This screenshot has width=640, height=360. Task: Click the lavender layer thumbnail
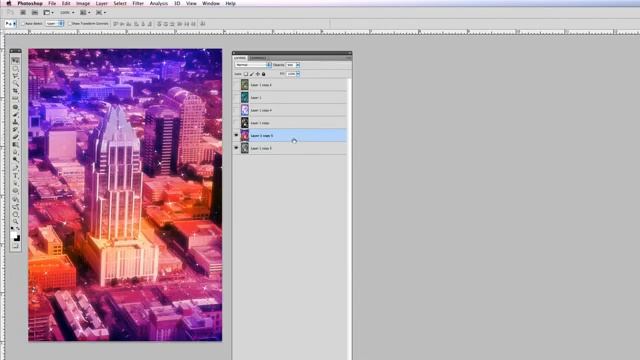(x=244, y=110)
